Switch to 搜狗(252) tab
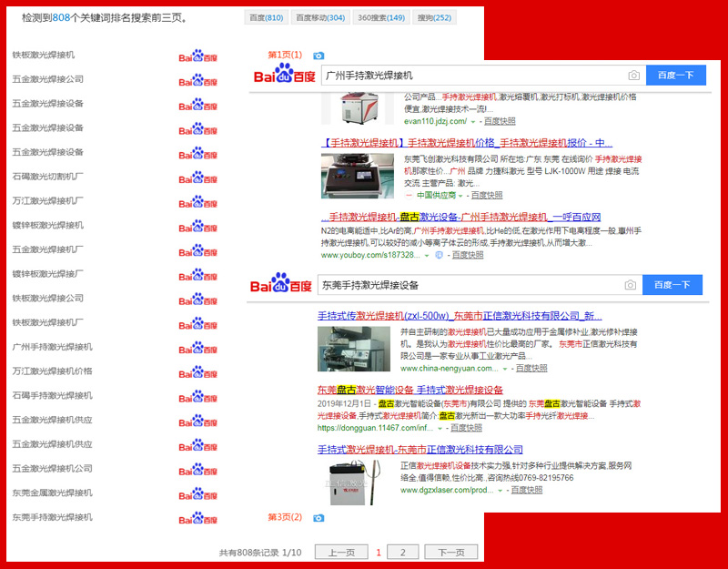This screenshot has height=569, width=728. coord(435,17)
